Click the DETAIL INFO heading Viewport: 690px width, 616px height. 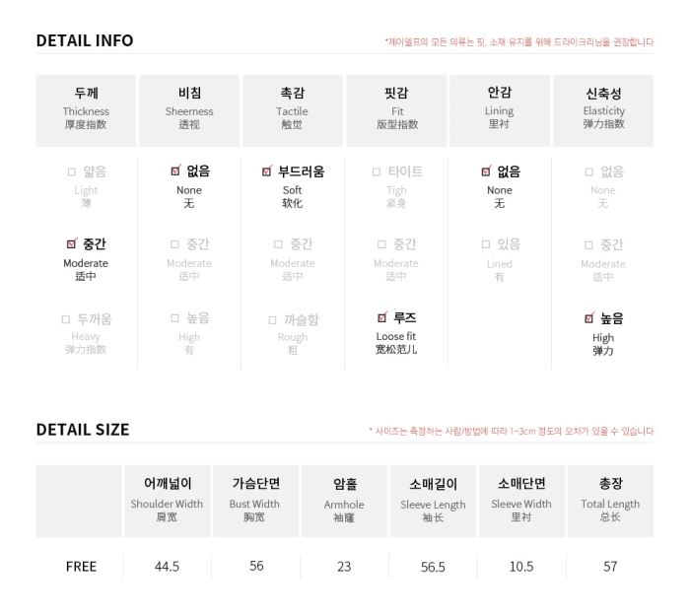[85, 40]
